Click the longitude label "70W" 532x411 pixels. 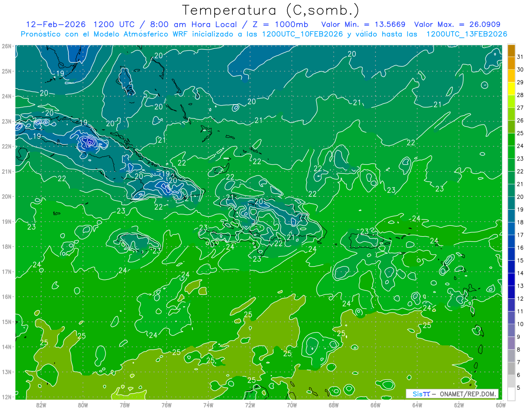tap(292, 405)
